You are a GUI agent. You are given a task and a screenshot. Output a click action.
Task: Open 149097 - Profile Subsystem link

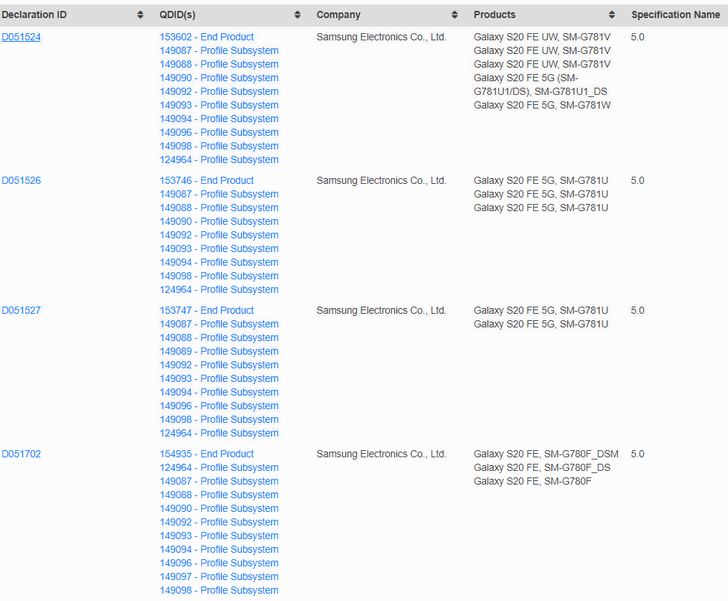coord(219,576)
